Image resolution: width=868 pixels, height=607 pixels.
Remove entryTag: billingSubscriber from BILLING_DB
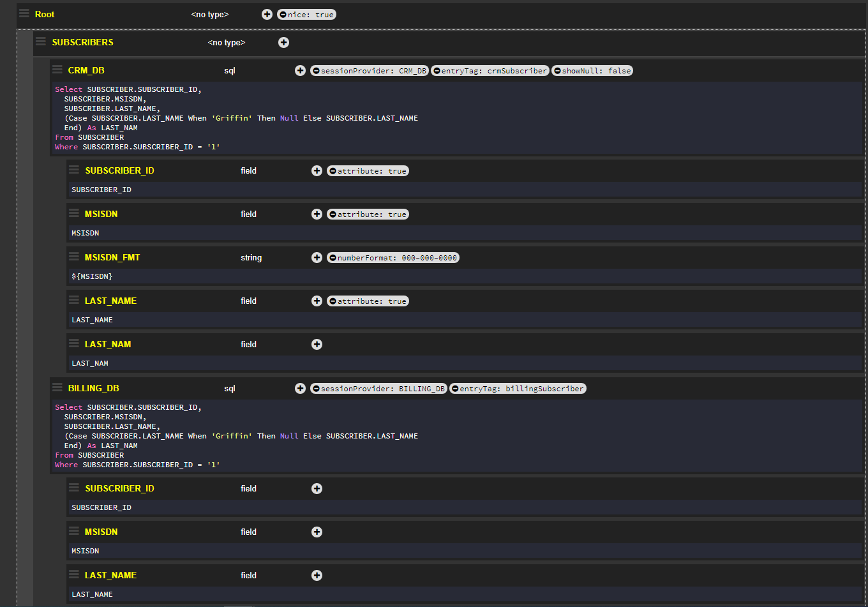tap(455, 389)
